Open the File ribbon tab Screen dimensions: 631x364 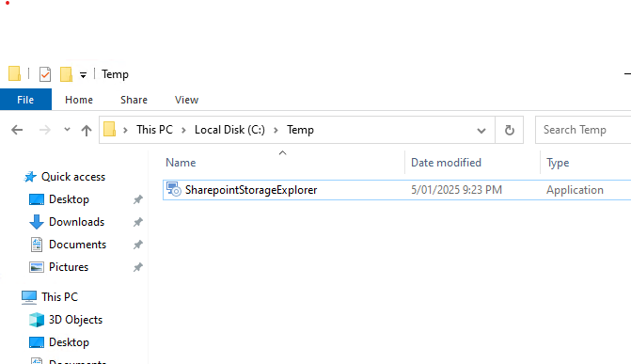pyautogui.click(x=25, y=100)
